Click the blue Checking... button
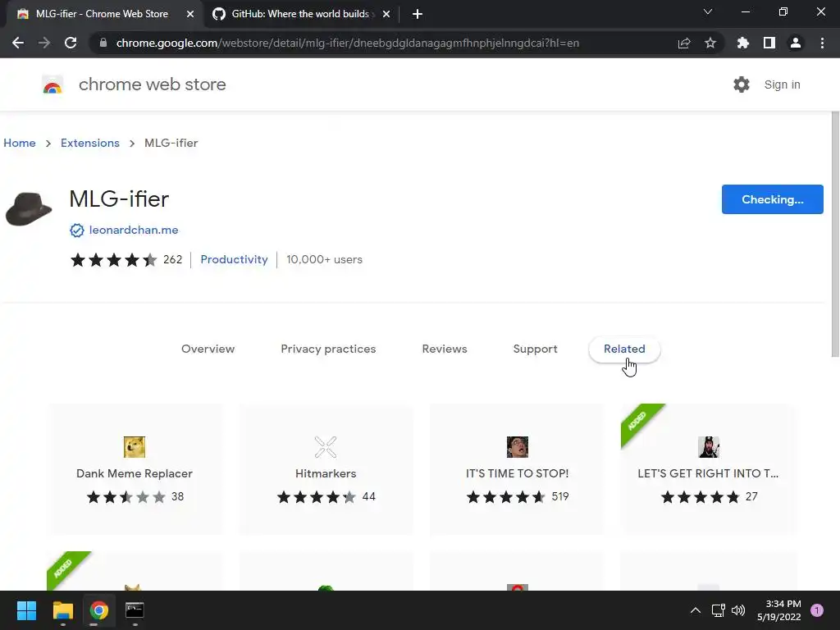This screenshot has height=630, width=840. click(x=773, y=199)
